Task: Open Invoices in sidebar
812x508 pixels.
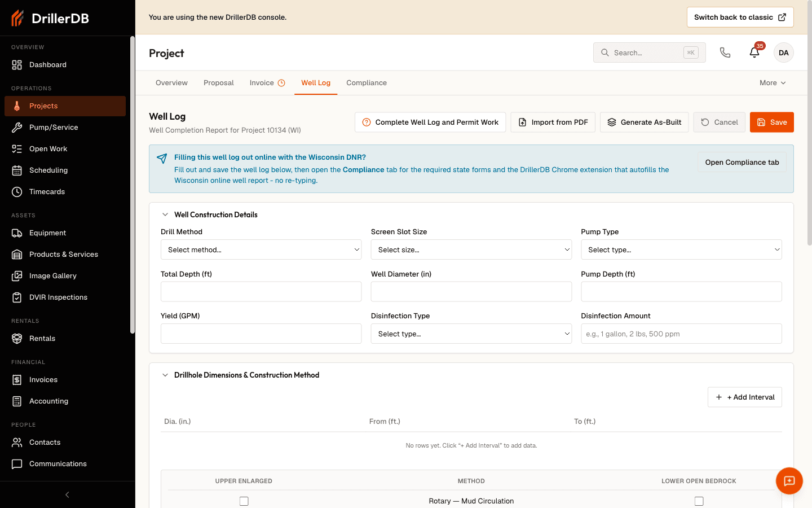Action: [65, 380]
